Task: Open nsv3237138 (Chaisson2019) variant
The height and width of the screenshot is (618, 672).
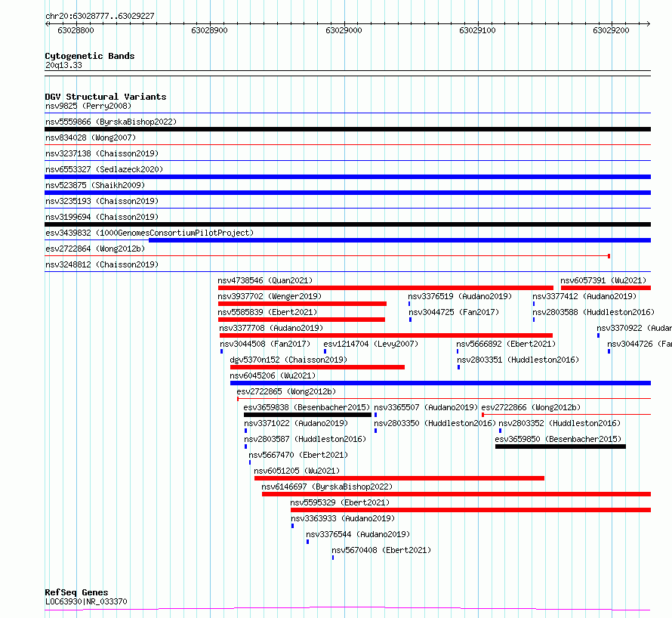Action: point(102,153)
